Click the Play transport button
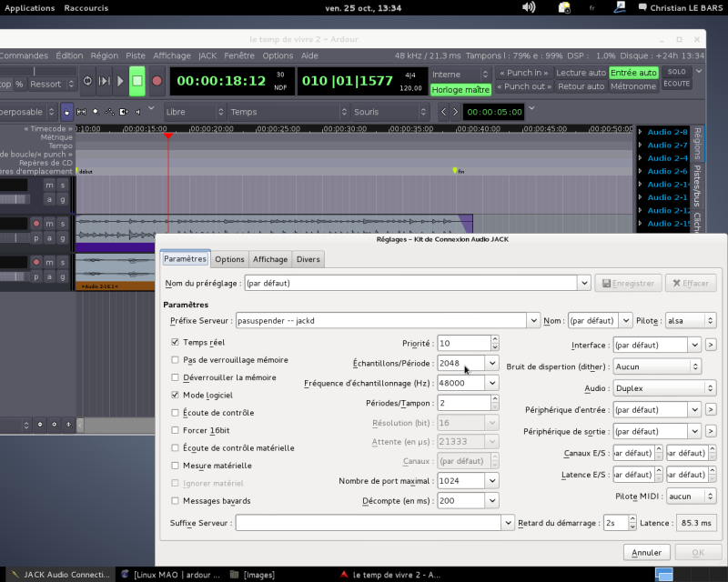 120,81
